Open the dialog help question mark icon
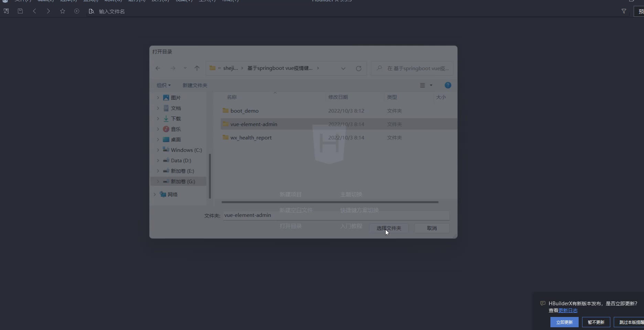 click(x=448, y=85)
